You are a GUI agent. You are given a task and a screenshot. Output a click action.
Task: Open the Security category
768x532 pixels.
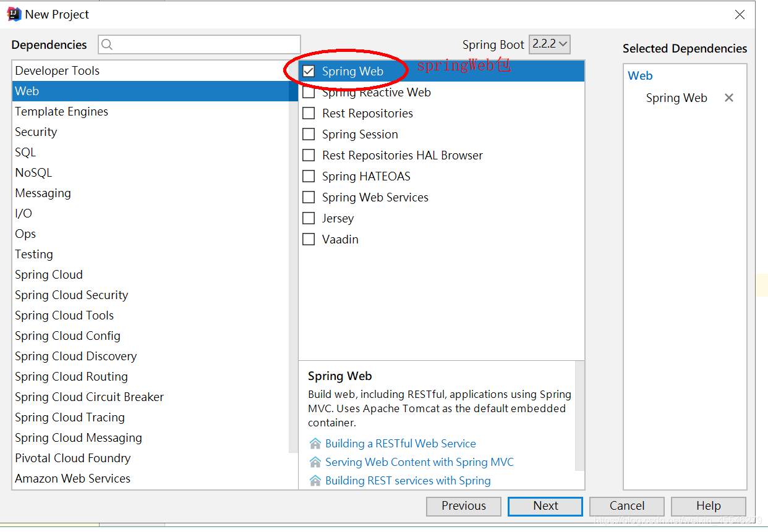coord(151,132)
